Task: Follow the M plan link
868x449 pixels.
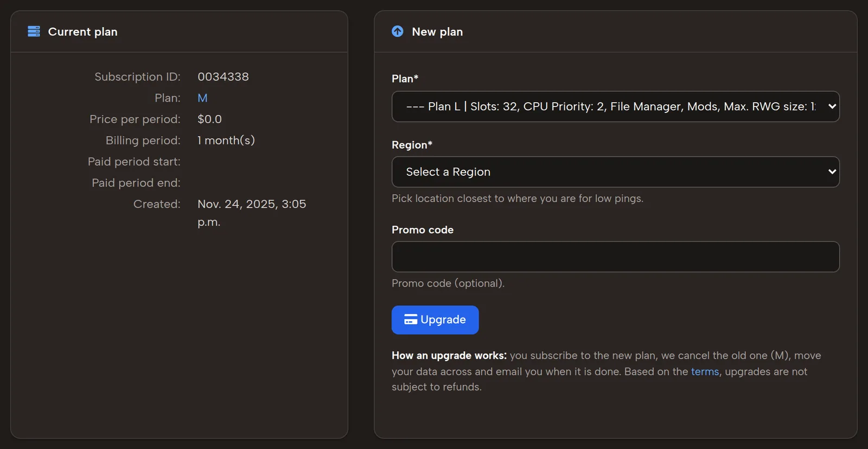Action: (x=202, y=98)
